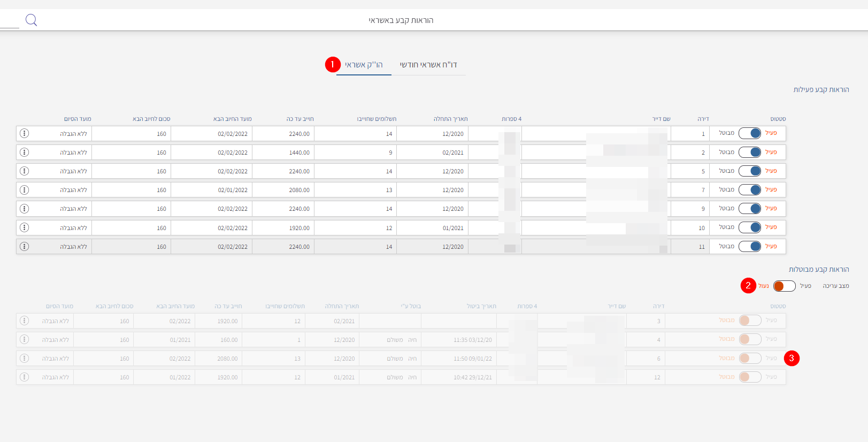Image resolution: width=868 pixels, height=442 pixels.
Task: Click next charge amount 160 for apartment 2
Action: [x=161, y=153]
